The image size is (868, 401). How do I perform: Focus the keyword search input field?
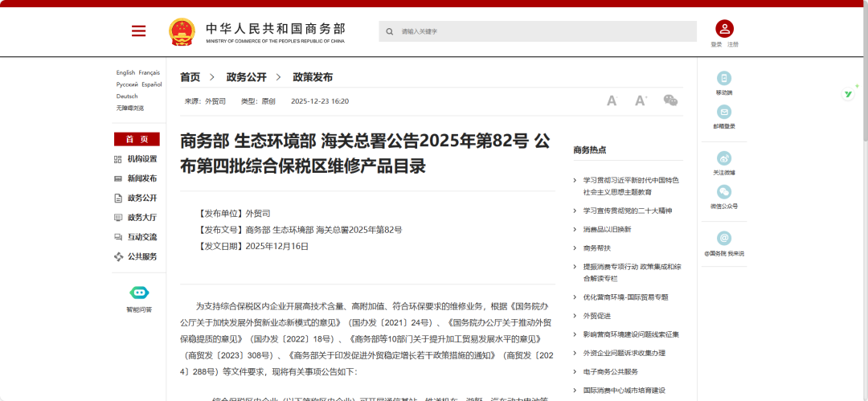coord(538,31)
